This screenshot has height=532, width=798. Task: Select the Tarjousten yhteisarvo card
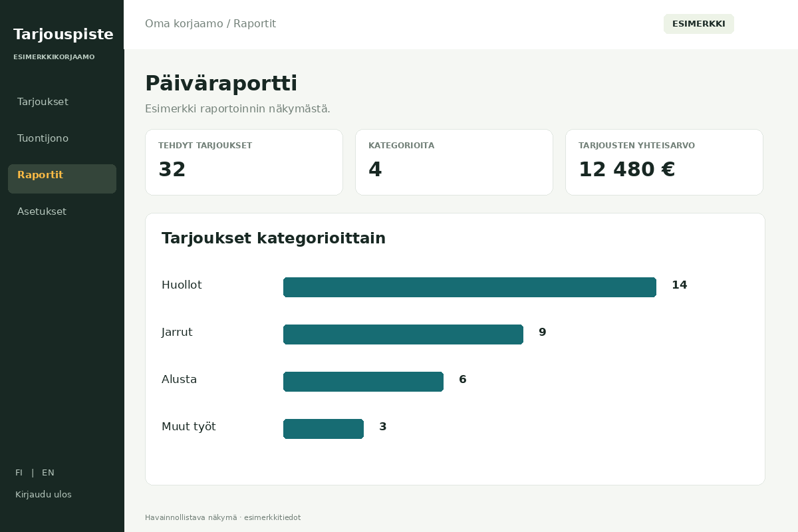point(664,162)
